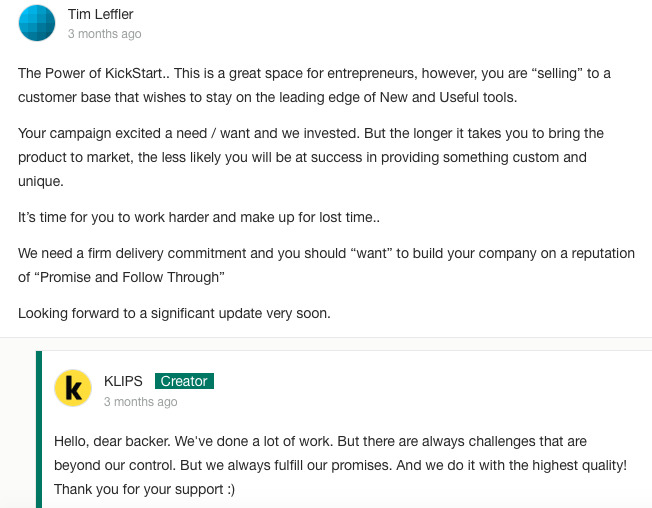Click the green vertical bar beside the reply

tap(39, 428)
